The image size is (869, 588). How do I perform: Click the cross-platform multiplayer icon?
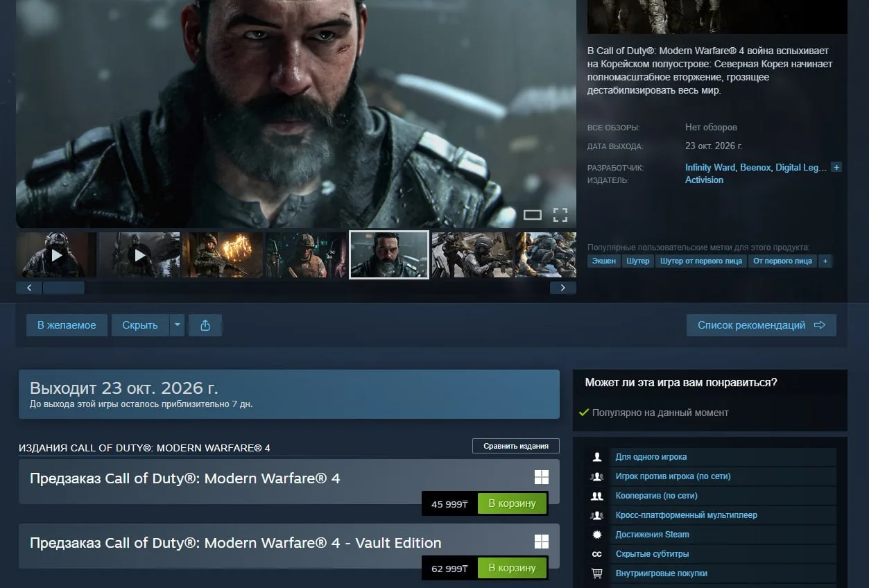pyautogui.click(x=596, y=515)
